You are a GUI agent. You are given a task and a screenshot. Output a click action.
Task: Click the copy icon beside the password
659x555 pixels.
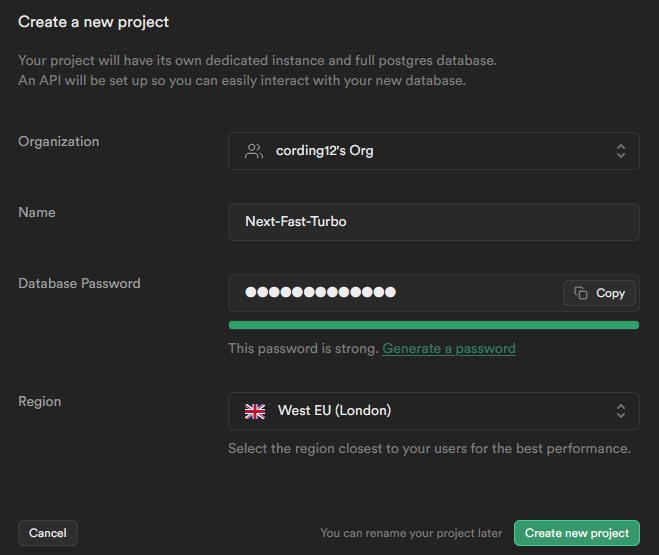(x=580, y=293)
